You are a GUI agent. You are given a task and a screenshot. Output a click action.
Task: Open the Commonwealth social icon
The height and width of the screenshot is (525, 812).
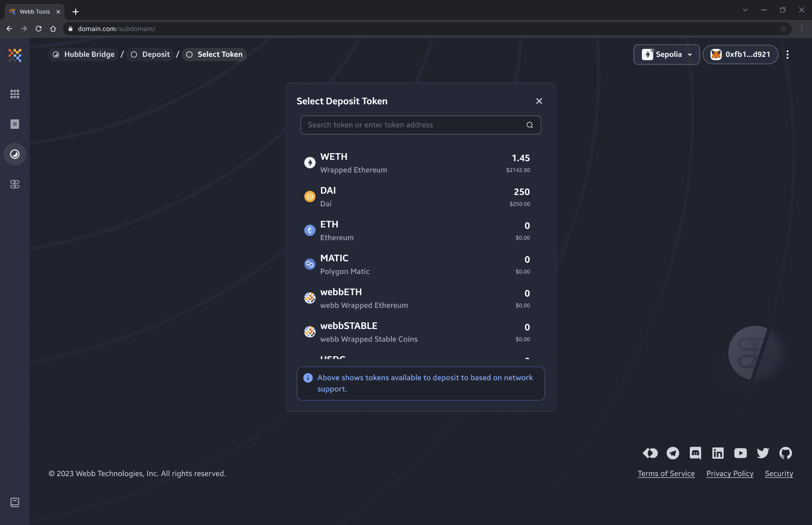(x=650, y=453)
